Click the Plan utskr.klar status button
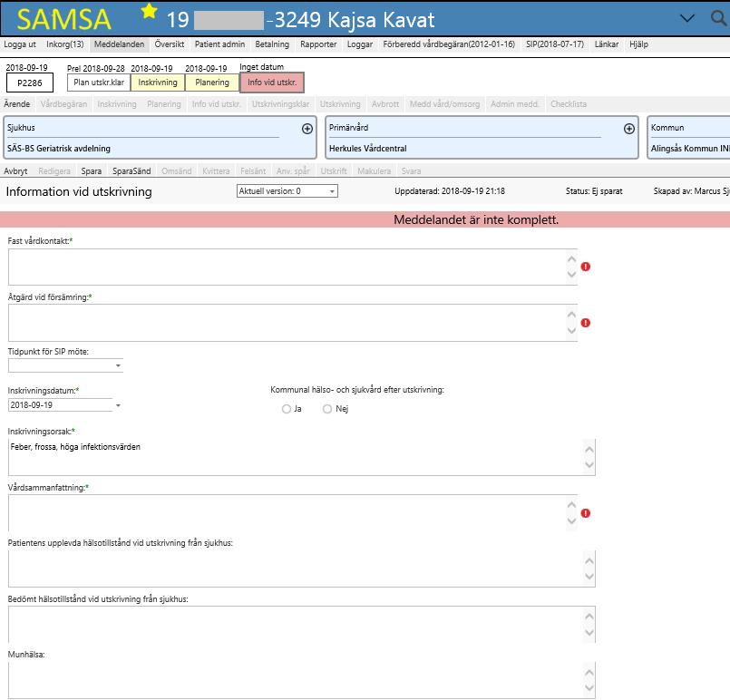730x700 pixels. pos(99,83)
